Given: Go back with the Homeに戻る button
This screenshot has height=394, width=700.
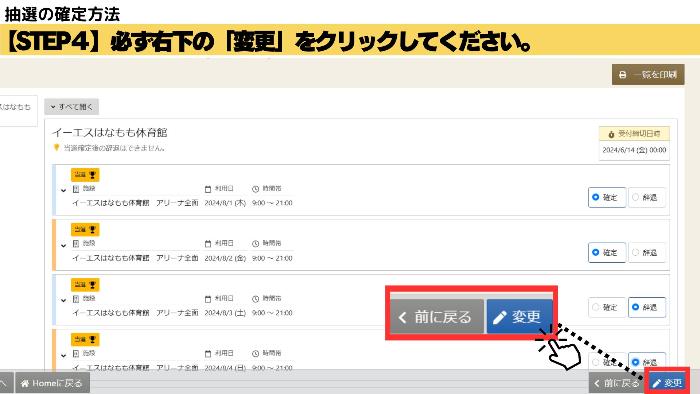Looking at the screenshot, I should pos(52,383).
